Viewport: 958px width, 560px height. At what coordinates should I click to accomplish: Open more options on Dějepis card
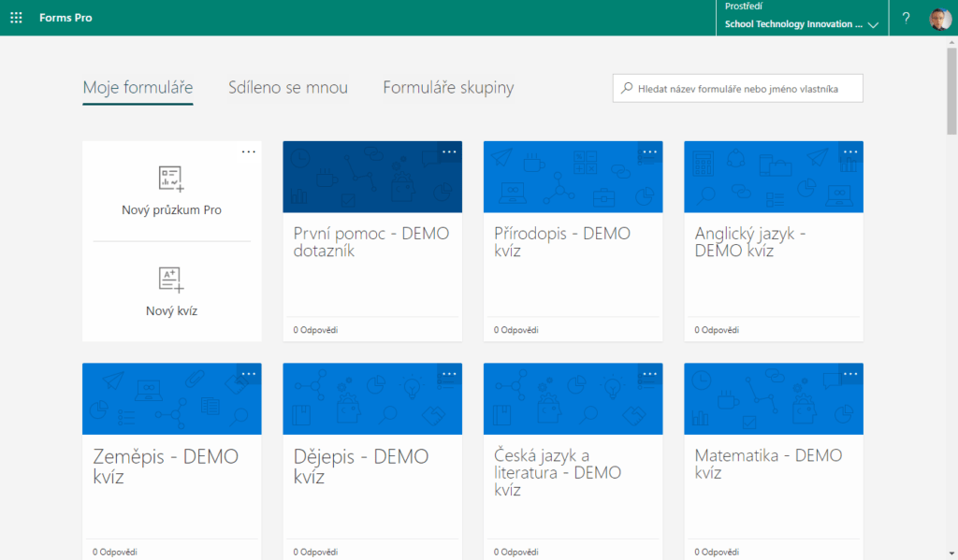pyautogui.click(x=449, y=374)
